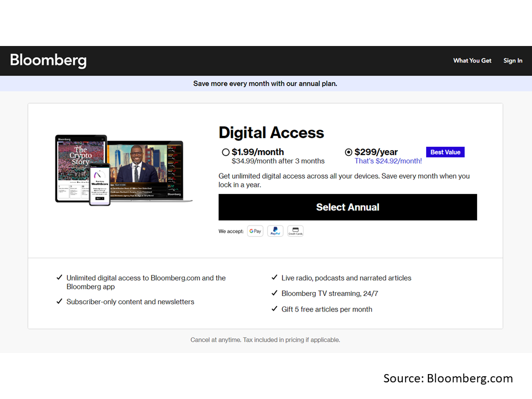Click "Live radio, podcasts and narrated articles" text
Image resolution: width=532 pixels, height=399 pixels.
pos(346,278)
